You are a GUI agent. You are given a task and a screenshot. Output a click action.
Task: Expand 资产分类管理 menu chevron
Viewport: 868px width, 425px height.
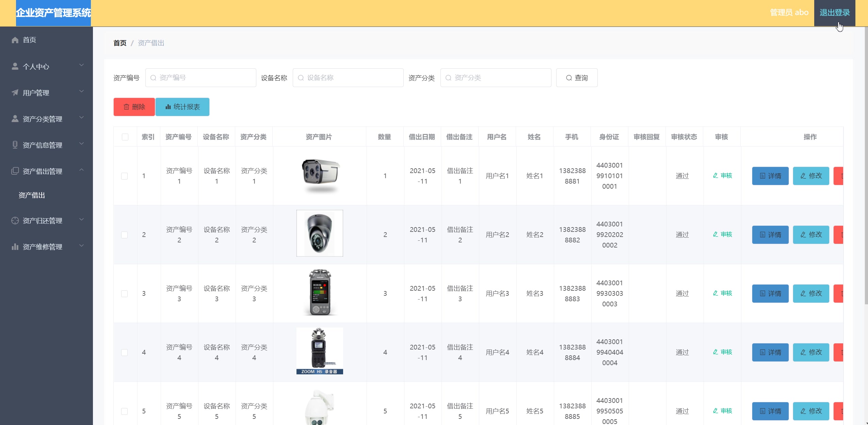[x=81, y=117]
